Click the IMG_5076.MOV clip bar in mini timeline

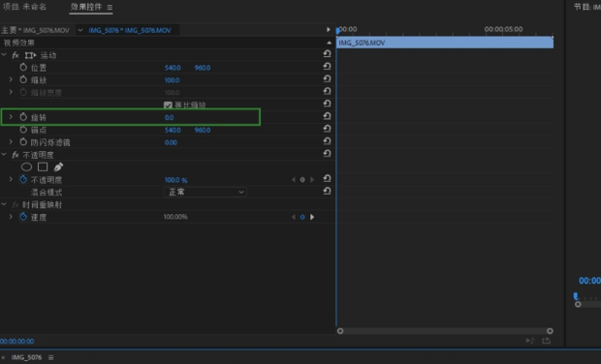tap(445, 43)
